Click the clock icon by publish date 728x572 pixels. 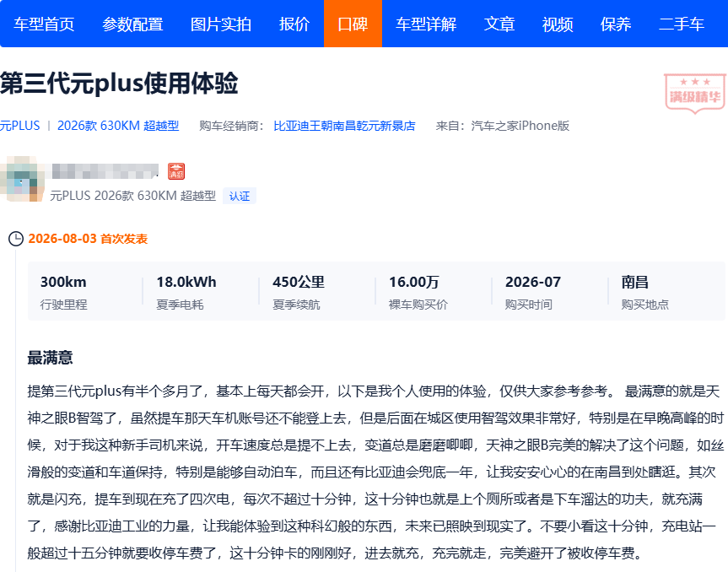[16, 239]
